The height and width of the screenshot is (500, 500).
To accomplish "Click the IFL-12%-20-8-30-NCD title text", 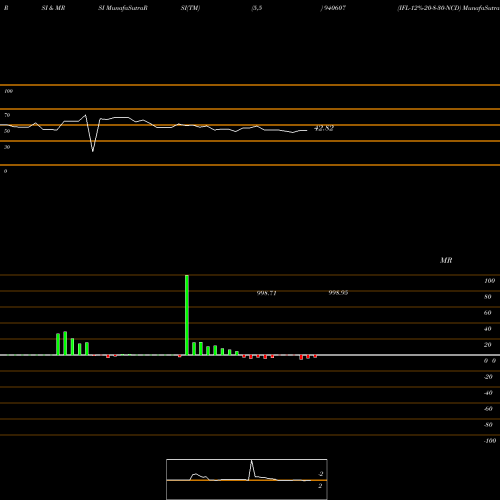I will (x=429, y=8).
